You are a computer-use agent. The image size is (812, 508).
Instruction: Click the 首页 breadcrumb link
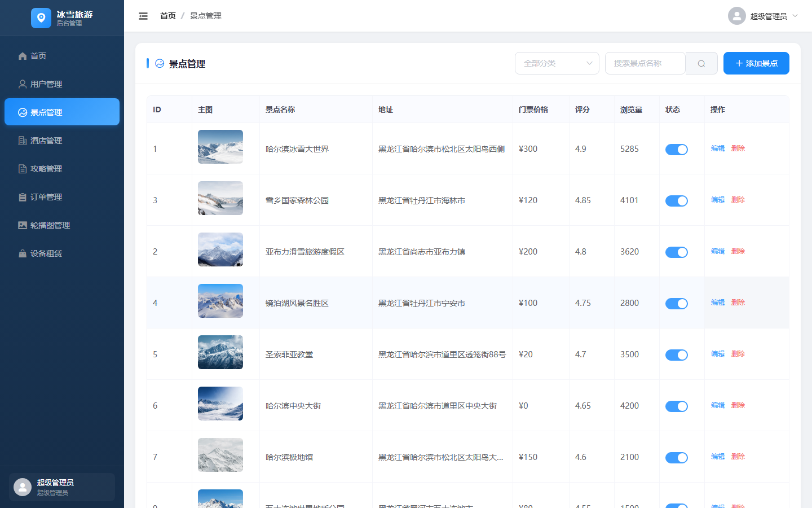point(168,16)
